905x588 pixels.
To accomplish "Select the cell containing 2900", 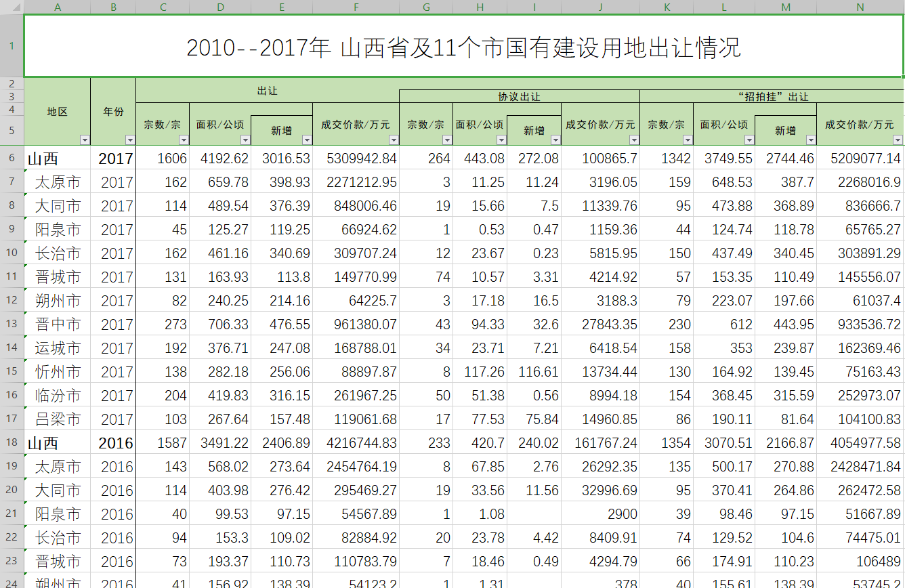I will 600,514.
